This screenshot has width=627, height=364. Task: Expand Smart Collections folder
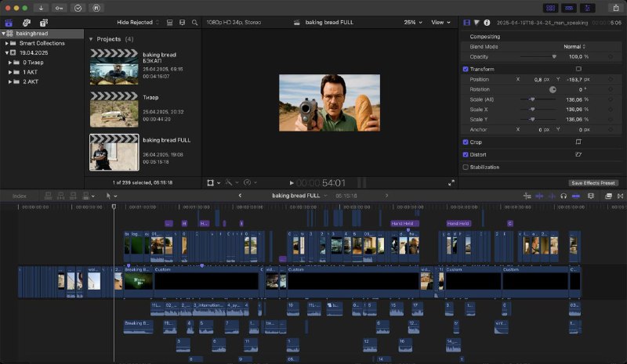[6, 43]
